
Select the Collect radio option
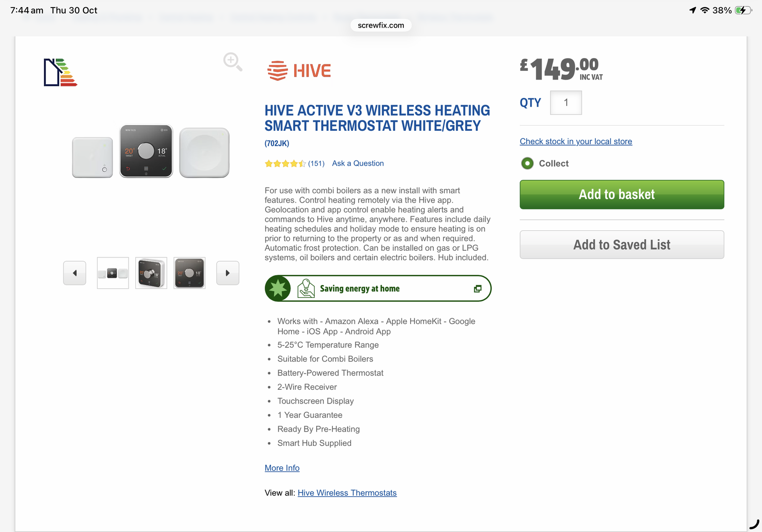(x=527, y=164)
